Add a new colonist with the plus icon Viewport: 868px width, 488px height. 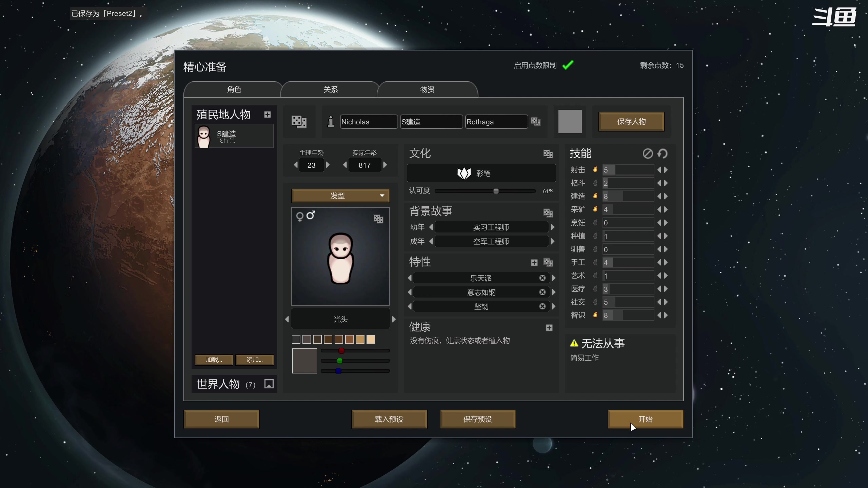268,115
